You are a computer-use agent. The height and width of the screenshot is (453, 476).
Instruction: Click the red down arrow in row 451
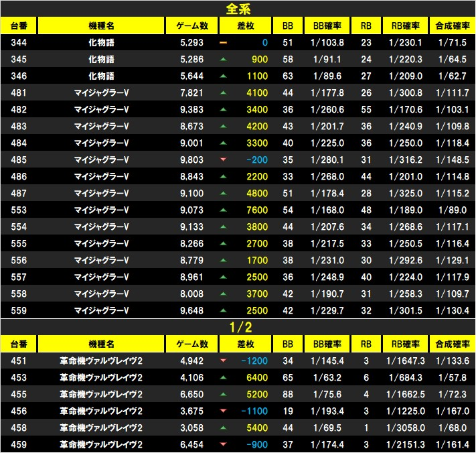(223, 361)
